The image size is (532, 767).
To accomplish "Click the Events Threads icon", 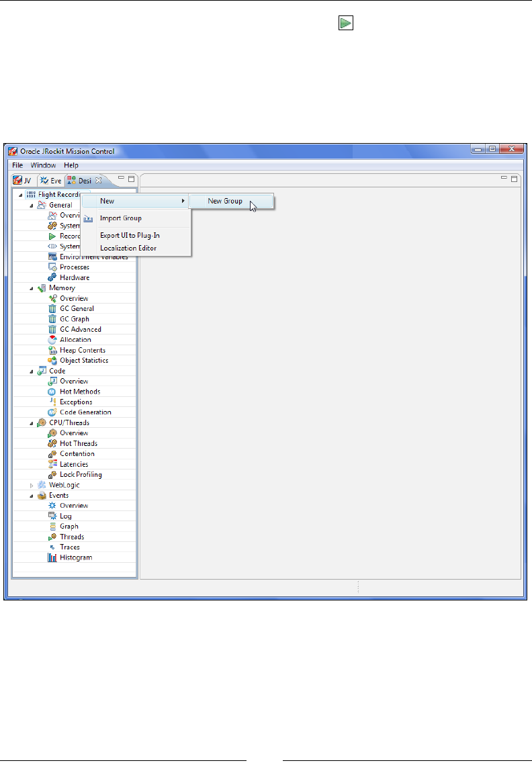I will pyautogui.click(x=52, y=537).
